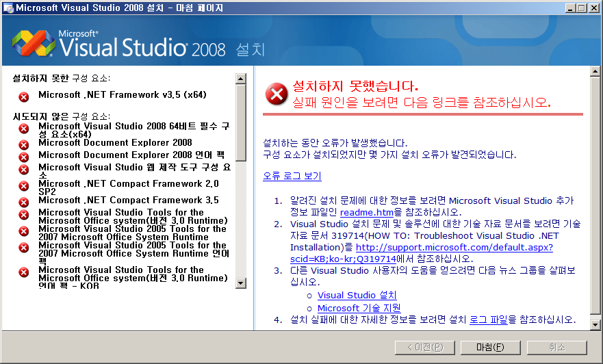Click the 설치하지 못했습니다 headline
603x364 pixels.
coord(355,86)
